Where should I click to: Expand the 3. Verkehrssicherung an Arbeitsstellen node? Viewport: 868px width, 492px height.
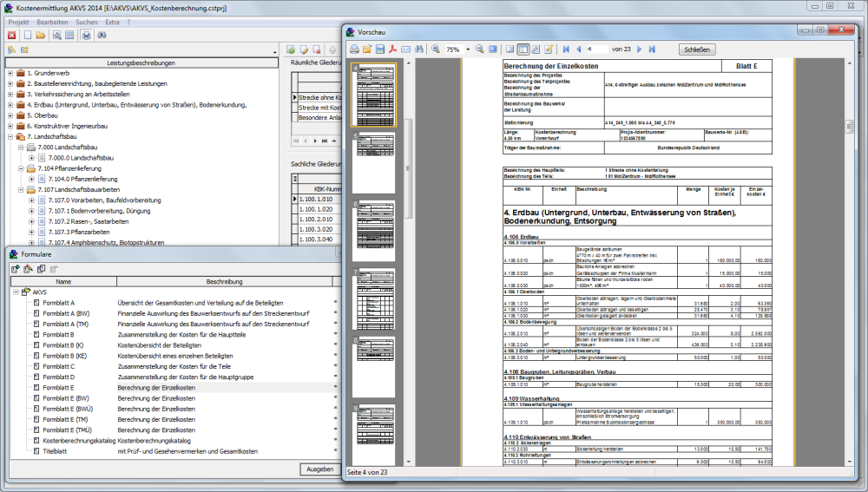(10, 94)
